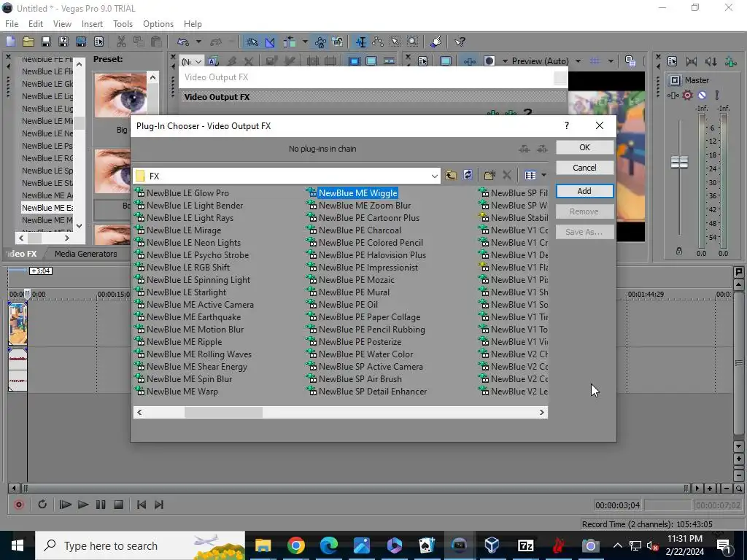
Task: Click the New Folder icon in Plug-In Chooser
Action: 489,175
